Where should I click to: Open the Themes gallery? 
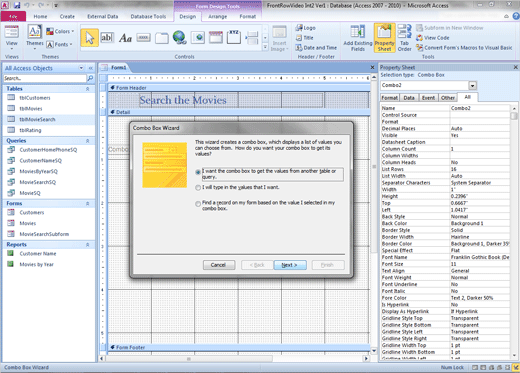point(34,37)
